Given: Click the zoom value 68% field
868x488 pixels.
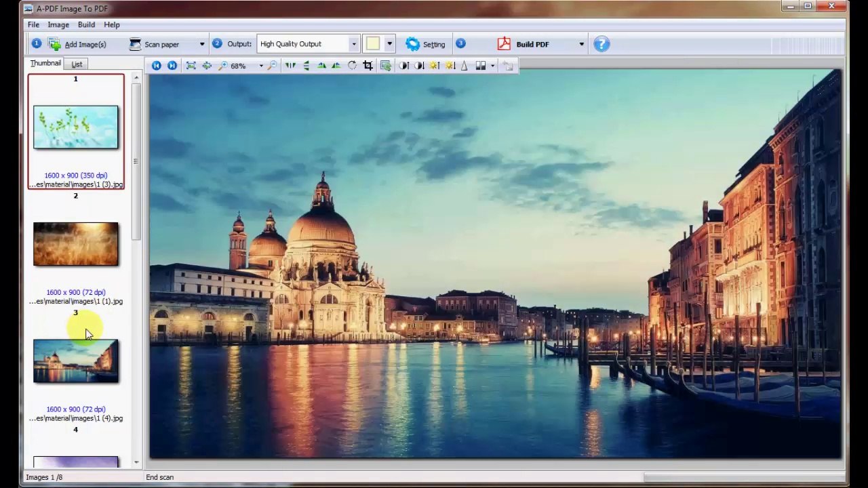Looking at the screenshot, I should click(238, 66).
